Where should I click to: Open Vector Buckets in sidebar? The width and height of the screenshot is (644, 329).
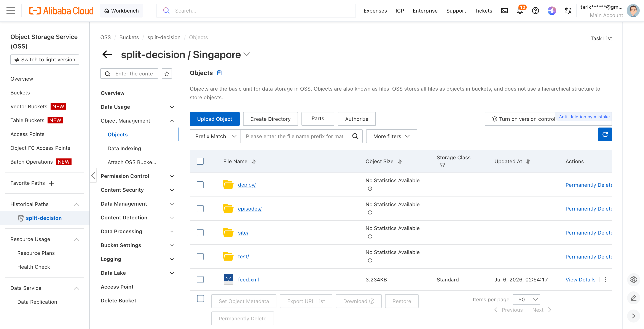pyautogui.click(x=29, y=106)
